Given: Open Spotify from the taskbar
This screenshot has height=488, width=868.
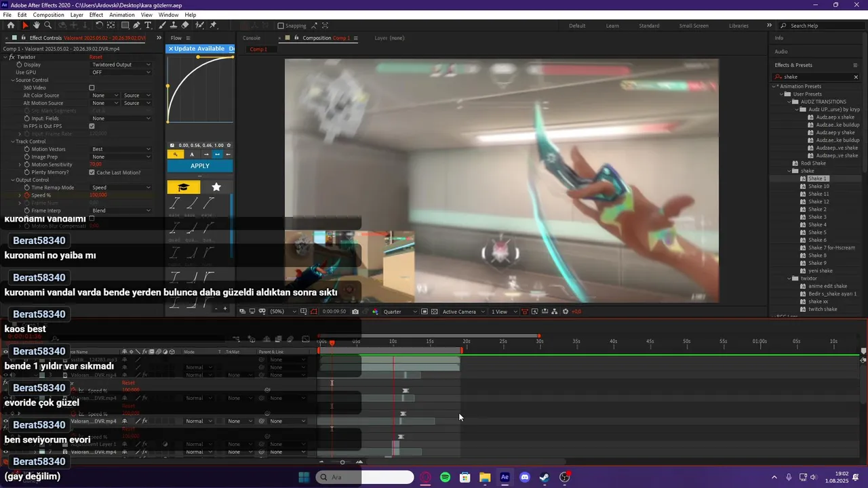Looking at the screenshot, I should point(446,478).
